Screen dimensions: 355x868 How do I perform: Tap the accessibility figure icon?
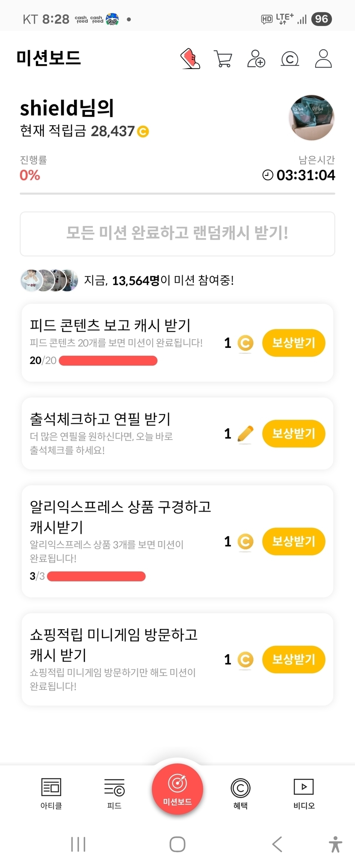point(336,844)
